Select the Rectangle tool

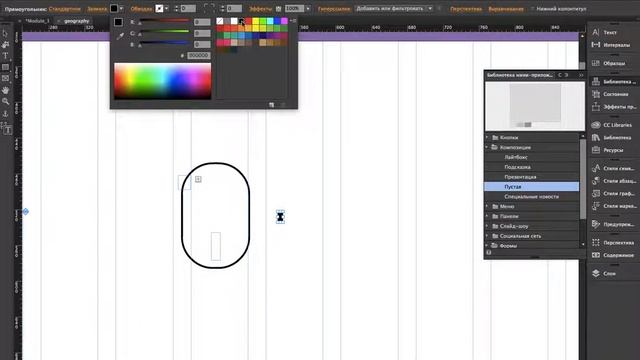pos(5,67)
